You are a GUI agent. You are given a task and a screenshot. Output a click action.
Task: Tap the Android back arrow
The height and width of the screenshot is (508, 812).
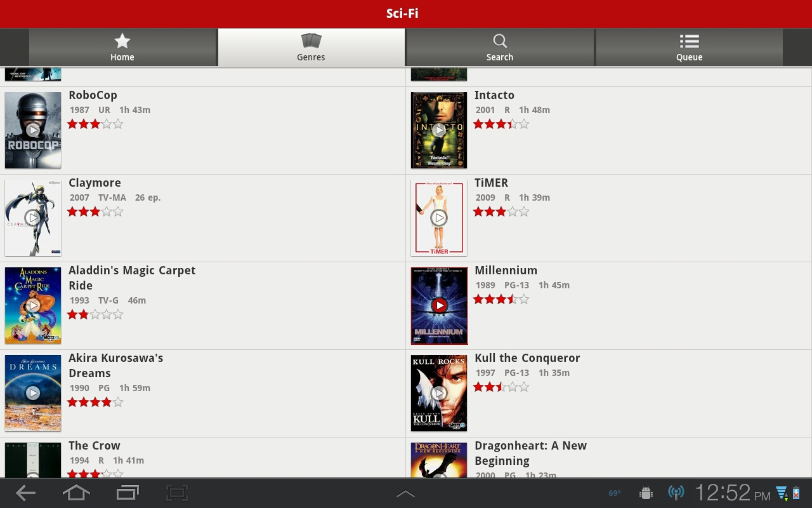pos(25,493)
